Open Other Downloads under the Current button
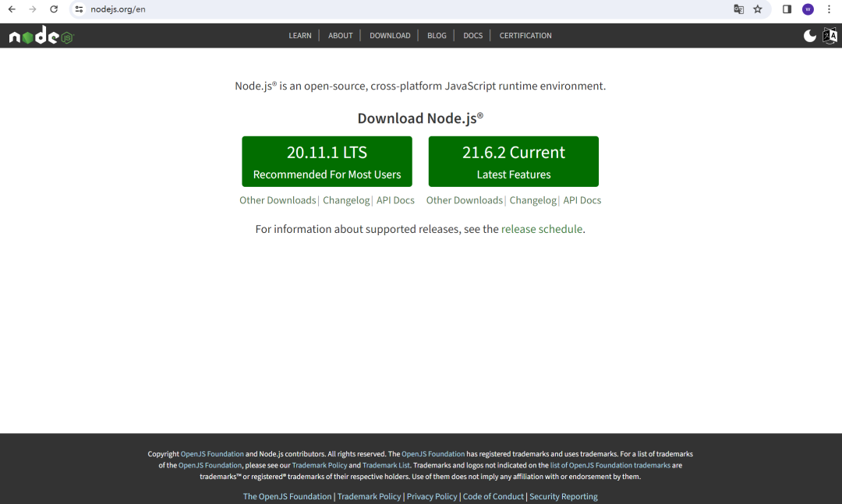The width and height of the screenshot is (842, 504). (465, 200)
